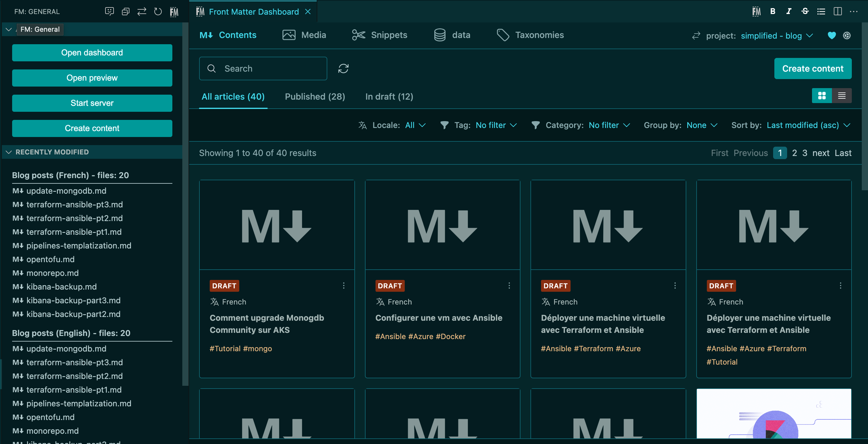Switch to grid view layout

[x=822, y=96]
